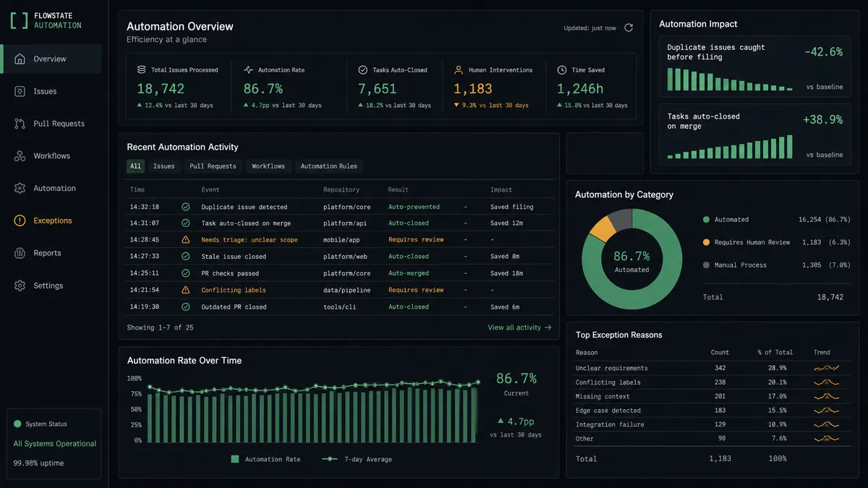Click the green Automated legend dot
The image size is (868, 488).
coord(706,219)
